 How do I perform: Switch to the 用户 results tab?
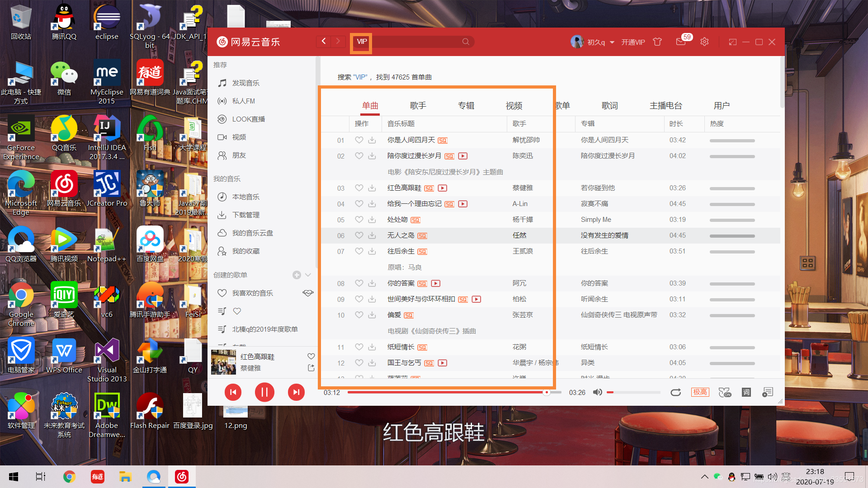pyautogui.click(x=722, y=106)
